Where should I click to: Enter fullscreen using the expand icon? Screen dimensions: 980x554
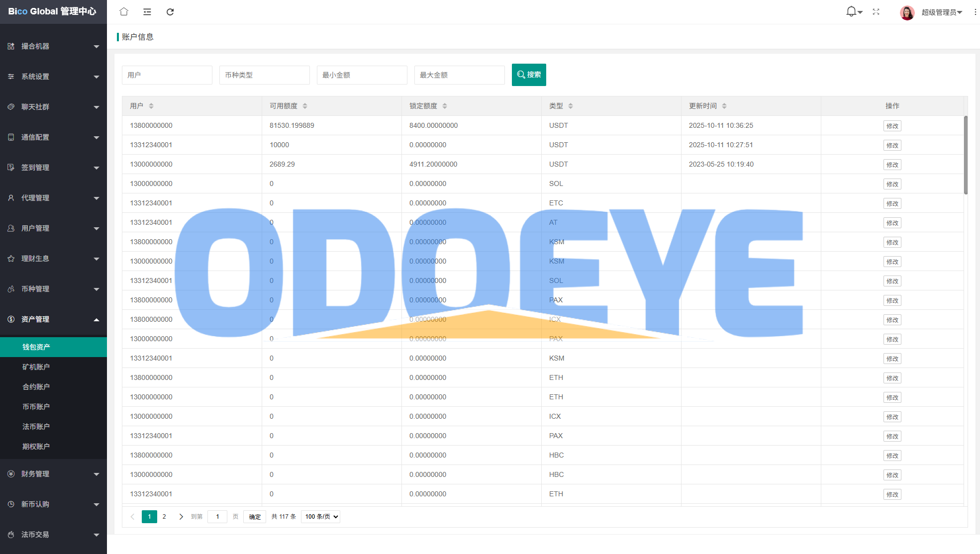pos(876,11)
